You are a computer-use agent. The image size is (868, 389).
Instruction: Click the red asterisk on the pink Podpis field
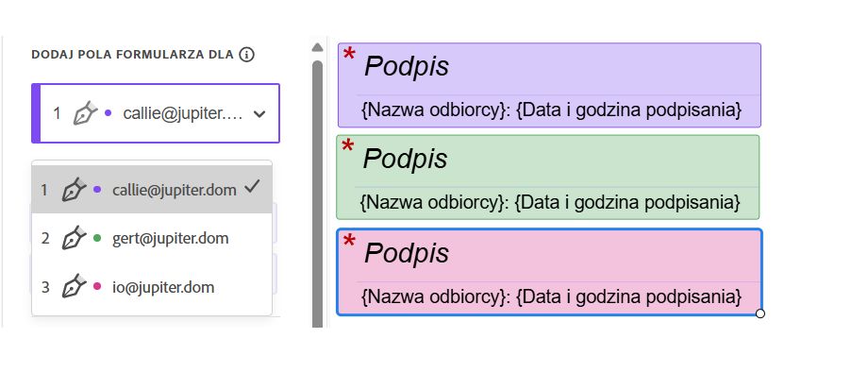pos(349,244)
